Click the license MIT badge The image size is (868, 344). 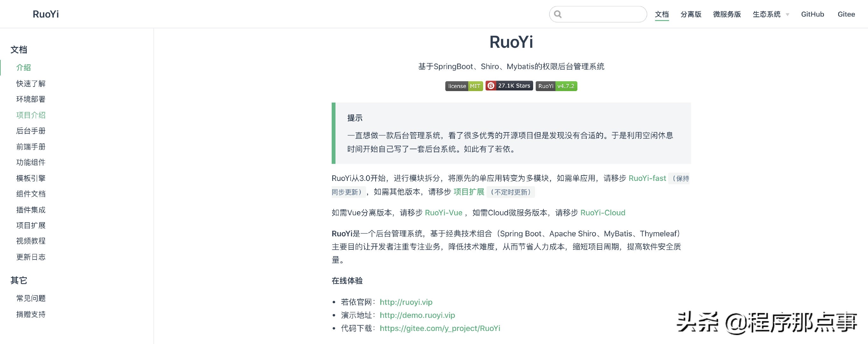tap(464, 86)
